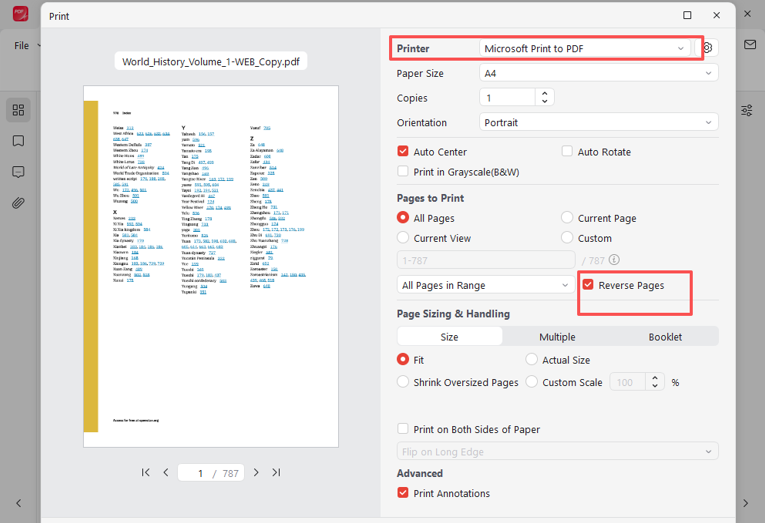Click the Copies input field

pyautogui.click(x=507, y=98)
